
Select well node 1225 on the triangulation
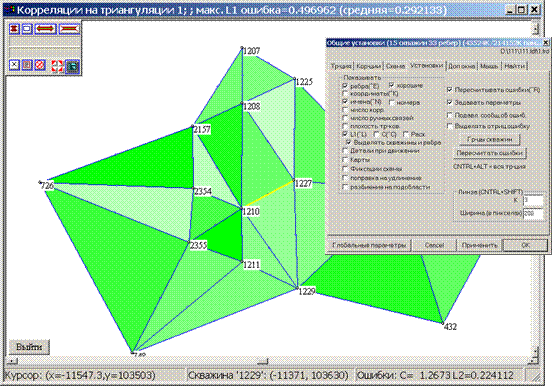click(x=294, y=79)
